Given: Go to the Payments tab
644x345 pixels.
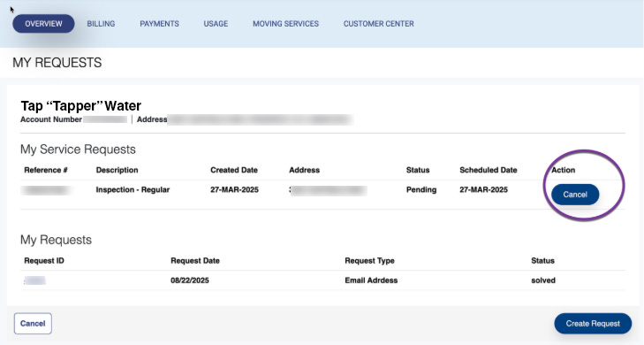Looking at the screenshot, I should coord(159,24).
